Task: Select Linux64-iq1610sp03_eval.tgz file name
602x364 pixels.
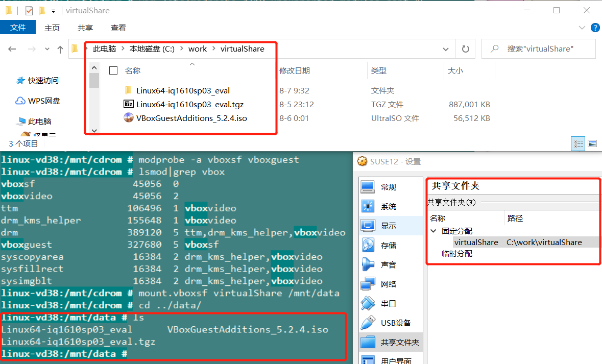Action: (189, 105)
